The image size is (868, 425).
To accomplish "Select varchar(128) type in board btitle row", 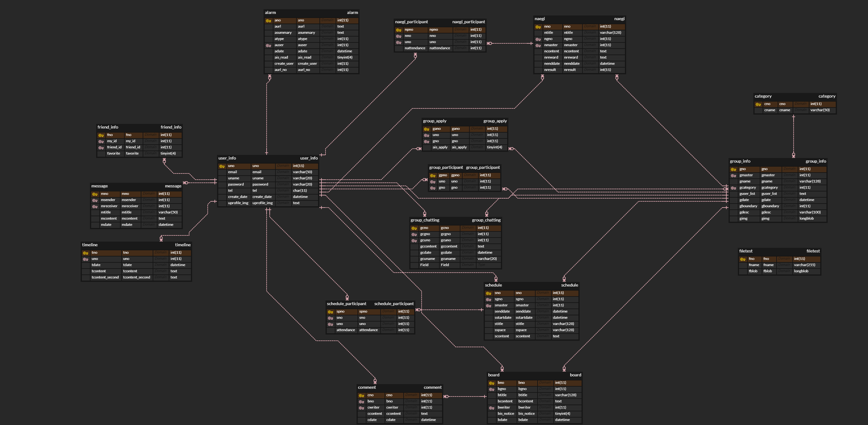I will pyautogui.click(x=565, y=395).
